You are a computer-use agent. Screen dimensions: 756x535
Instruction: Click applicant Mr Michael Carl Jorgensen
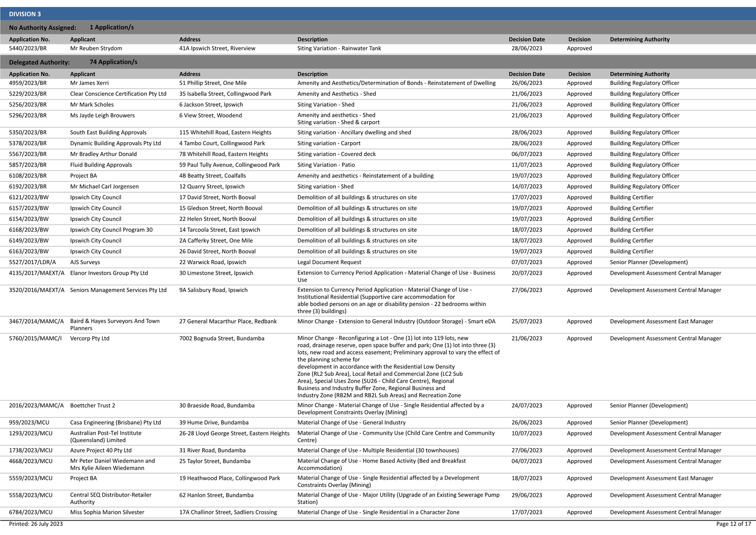[x=104, y=187]
